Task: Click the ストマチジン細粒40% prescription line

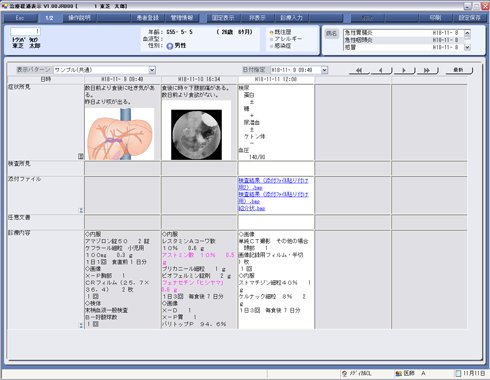Action: click(x=275, y=286)
